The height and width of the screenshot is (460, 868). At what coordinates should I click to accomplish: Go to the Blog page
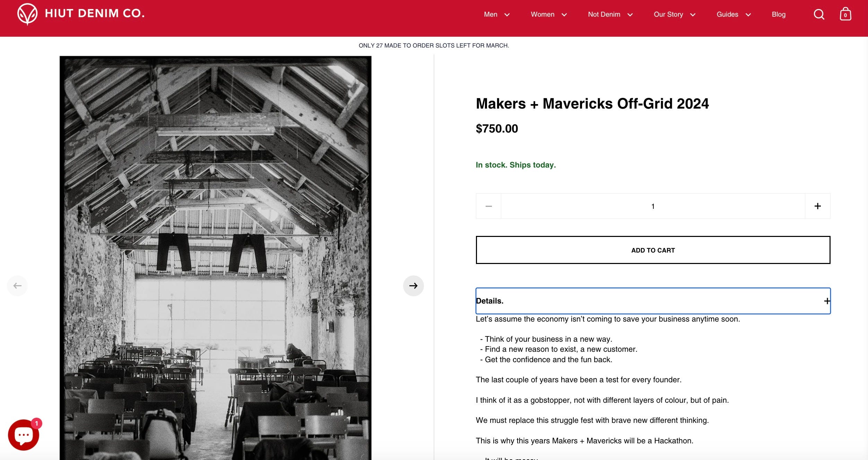tap(779, 15)
